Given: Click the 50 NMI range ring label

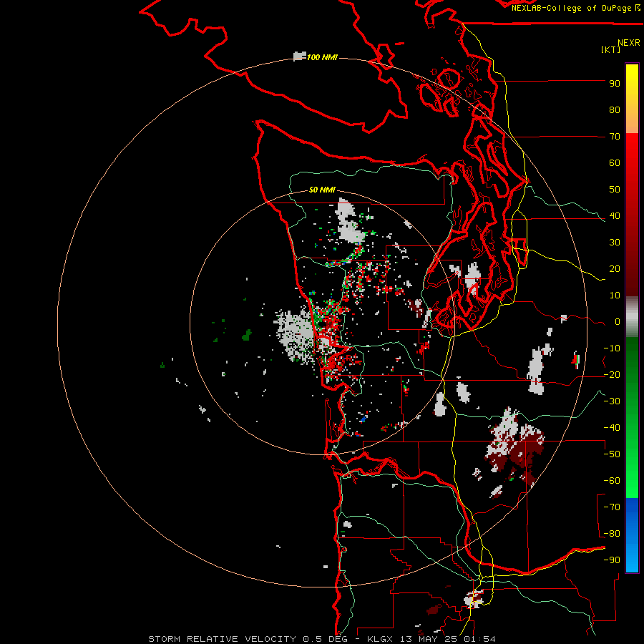Looking at the screenshot, I should tap(322, 190).
